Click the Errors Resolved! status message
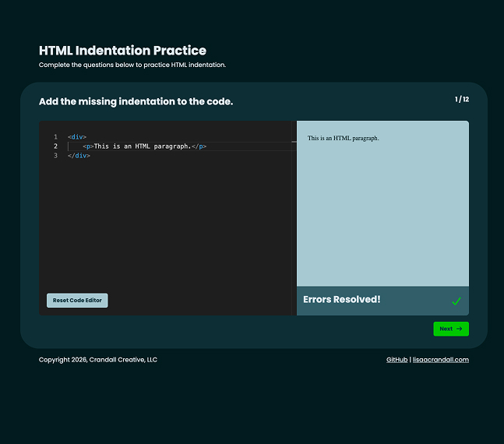Image resolution: width=504 pixels, height=444 pixels. (x=342, y=299)
